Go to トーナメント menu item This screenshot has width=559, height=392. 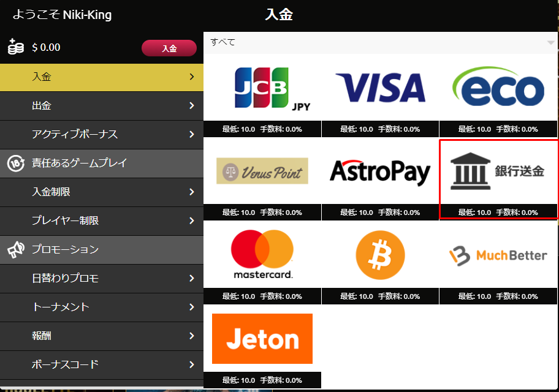click(102, 307)
